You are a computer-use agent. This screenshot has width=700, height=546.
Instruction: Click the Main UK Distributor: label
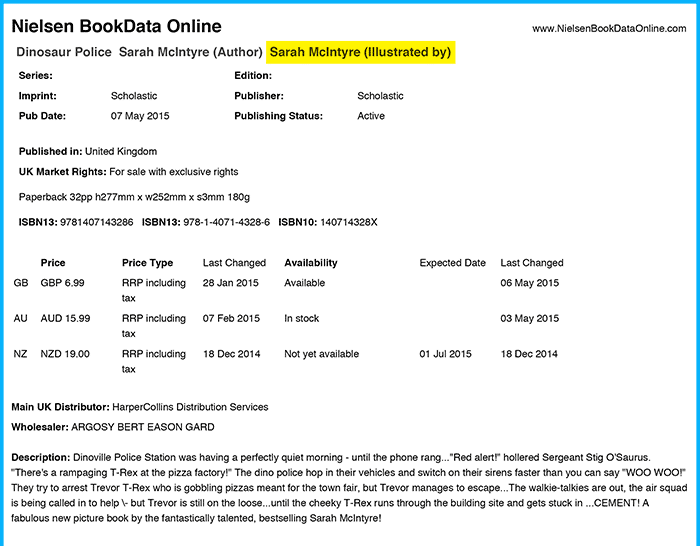pyautogui.click(x=60, y=407)
